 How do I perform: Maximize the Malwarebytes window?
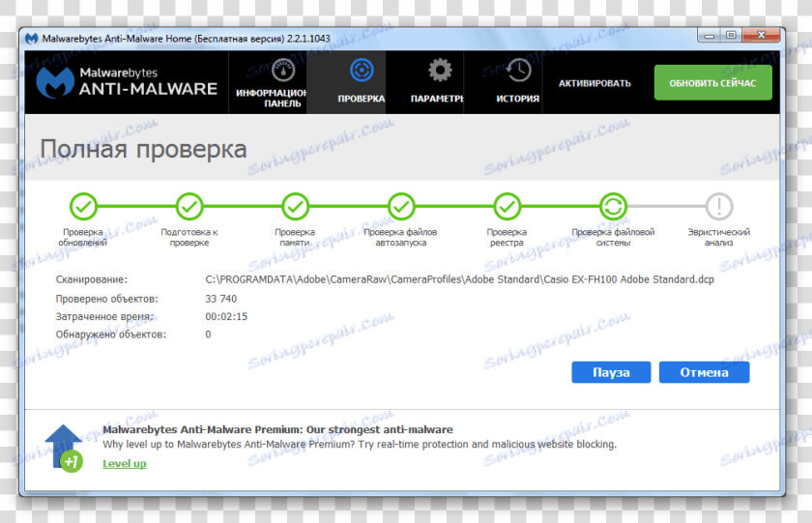pyautogui.click(x=731, y=36)
